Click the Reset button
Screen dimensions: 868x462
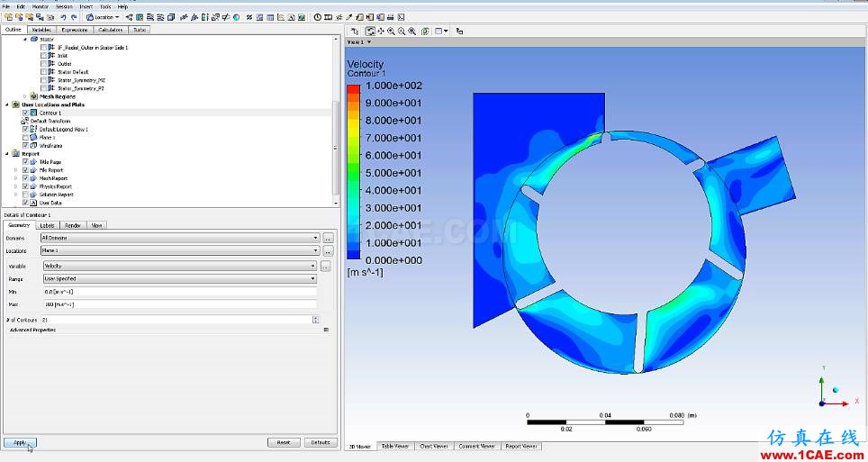pos(284,442)
